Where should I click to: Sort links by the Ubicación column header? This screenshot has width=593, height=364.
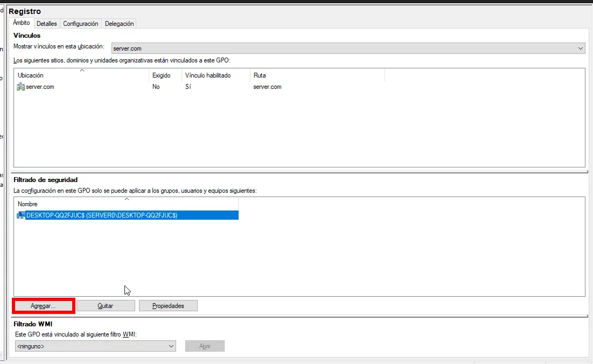pyautogui.click(x=82, y=75)
